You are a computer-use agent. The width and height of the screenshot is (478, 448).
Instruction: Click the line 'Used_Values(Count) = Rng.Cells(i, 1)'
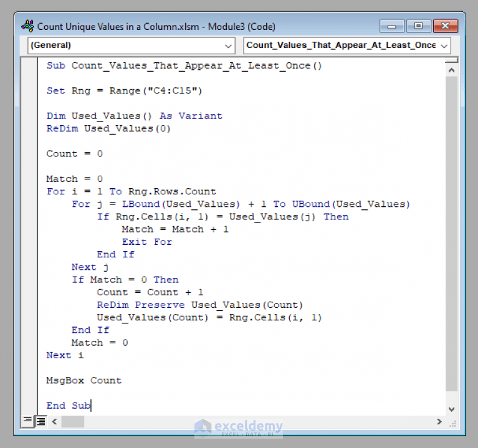pyautogui.click(x=209, y=318)
